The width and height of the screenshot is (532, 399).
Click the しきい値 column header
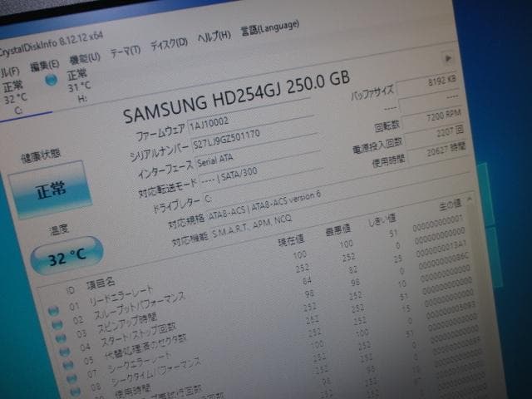coord(382,220)
